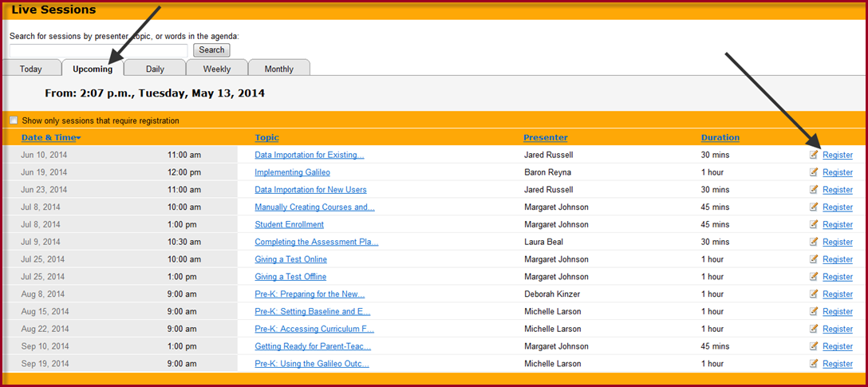The height and width of the screenshot is (387, 868).
Task: Click register icon for Sep 19 Pre-K session
Action: coord(813,364)
